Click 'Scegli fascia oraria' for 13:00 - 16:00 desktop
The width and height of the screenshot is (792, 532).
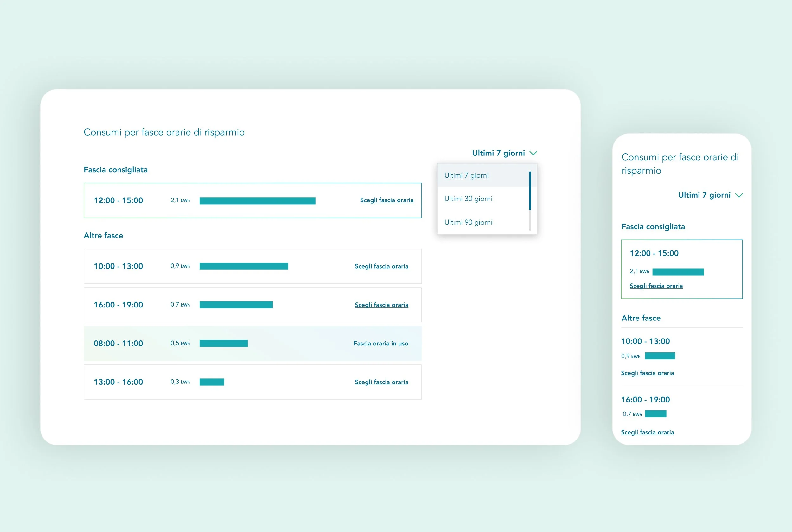pos(381,382)
